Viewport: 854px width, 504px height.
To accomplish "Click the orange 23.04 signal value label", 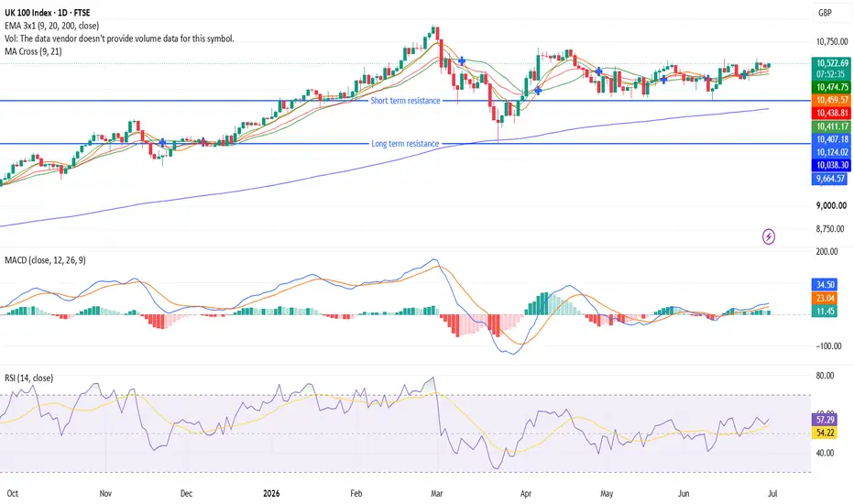I will coord(825,298).
